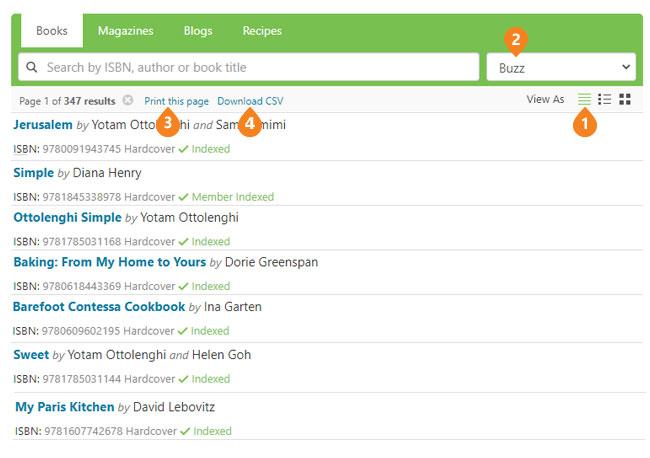Go to the Recipes tab

(262, 31)
